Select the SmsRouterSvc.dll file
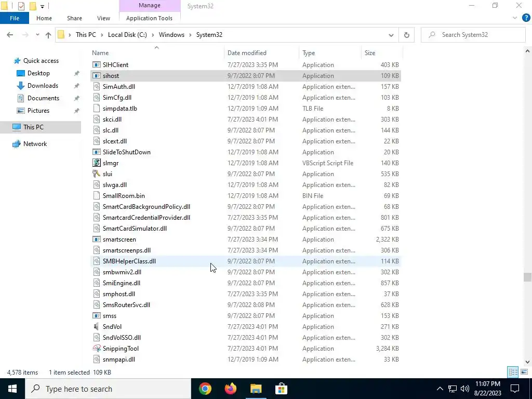This screenshot has height=399, width=532. 246,304
